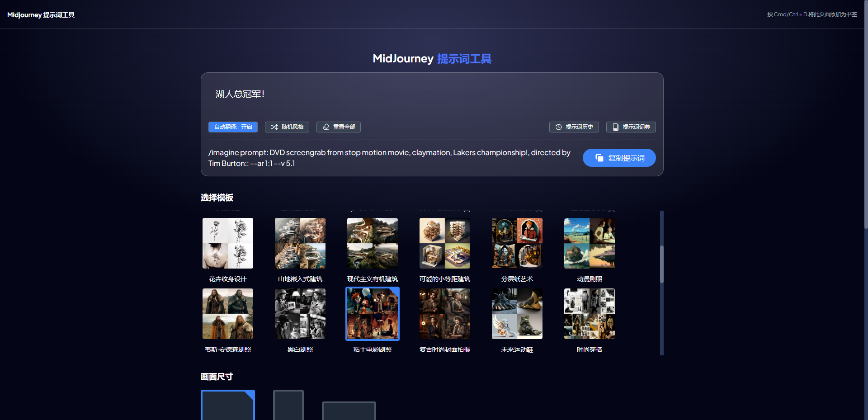Click the copy icon in 复制提示词
The height and width of the screenshot is (420, 868).
599,158
